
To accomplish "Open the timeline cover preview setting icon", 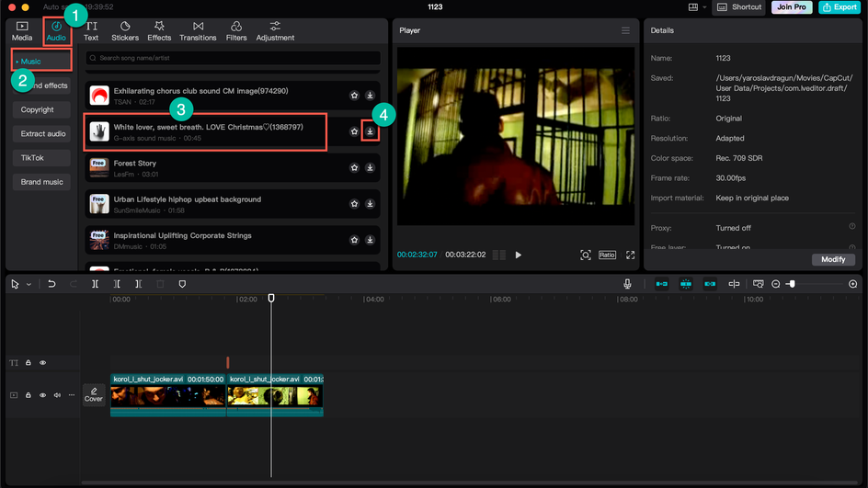I will [759, 284].
